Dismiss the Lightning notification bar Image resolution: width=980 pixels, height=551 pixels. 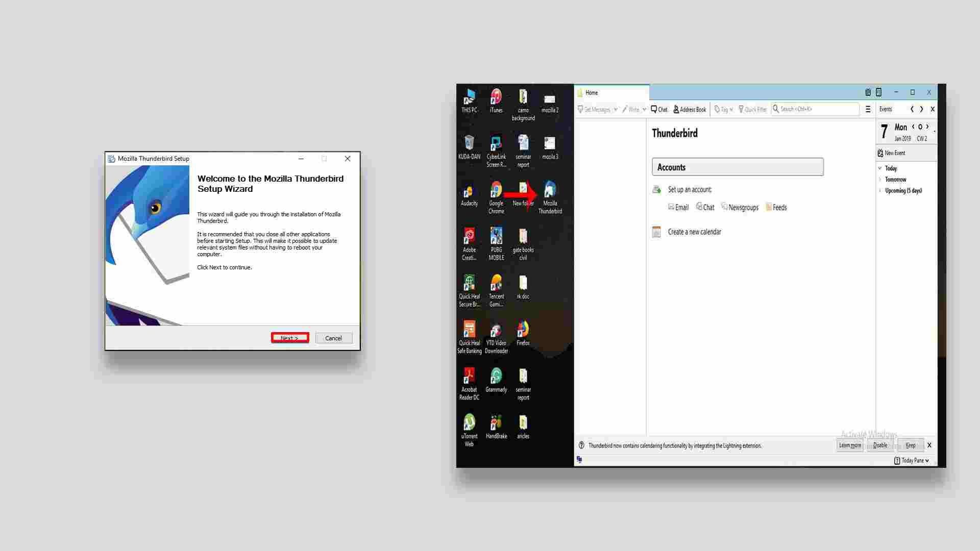coord(929,445)
